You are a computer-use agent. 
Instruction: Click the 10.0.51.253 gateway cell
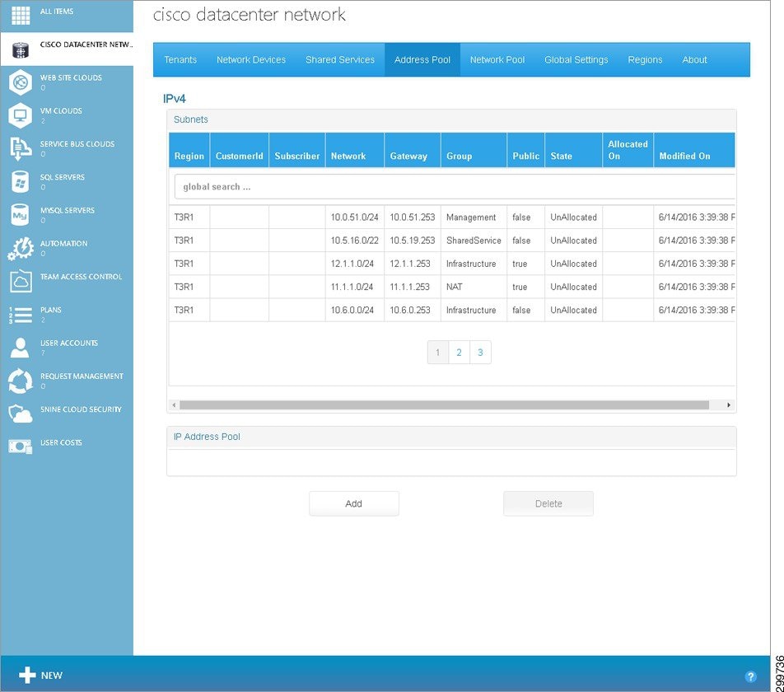coord(413,217)
